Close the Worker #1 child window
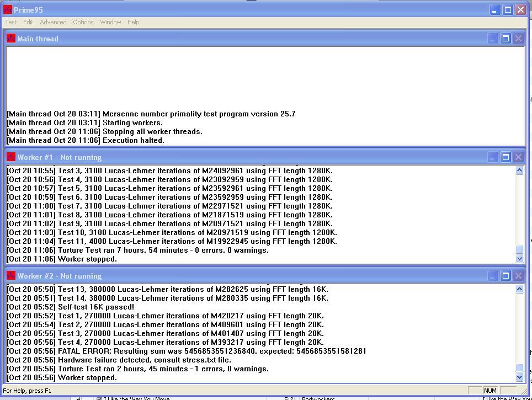 click(x=518, y=157)
